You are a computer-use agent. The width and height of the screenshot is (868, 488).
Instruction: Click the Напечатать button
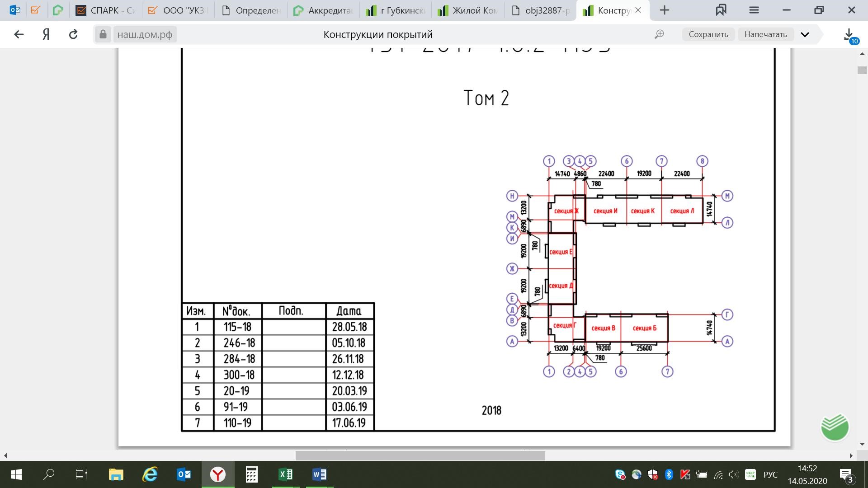766,34
